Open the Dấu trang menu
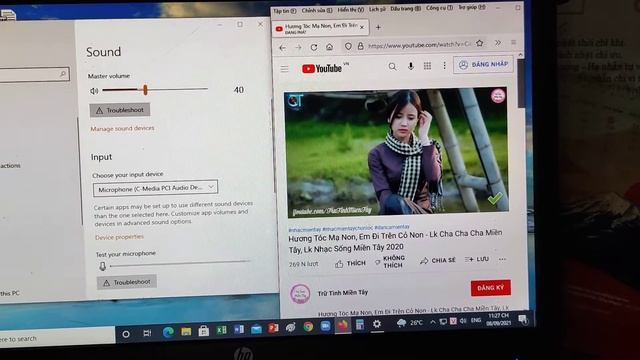 (405, 9)
